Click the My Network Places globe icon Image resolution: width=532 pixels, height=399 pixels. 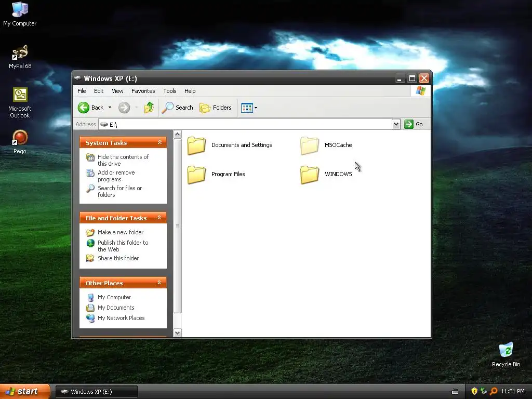[90, 318]
